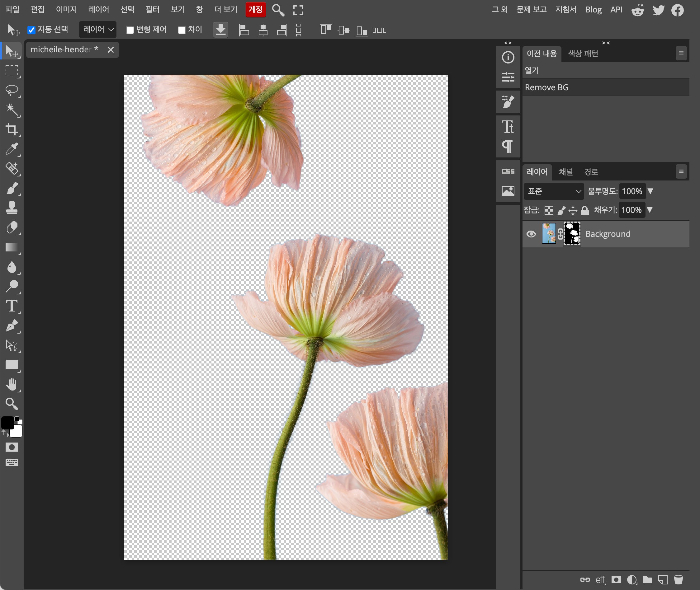Select the Magic Wand tool
700x590 pixels.
point(12,109)
